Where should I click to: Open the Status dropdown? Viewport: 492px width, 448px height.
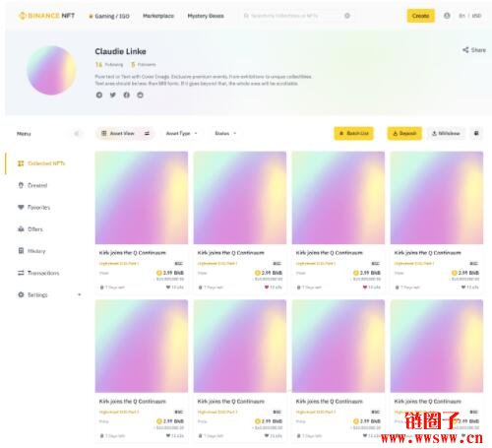[225, 133]
